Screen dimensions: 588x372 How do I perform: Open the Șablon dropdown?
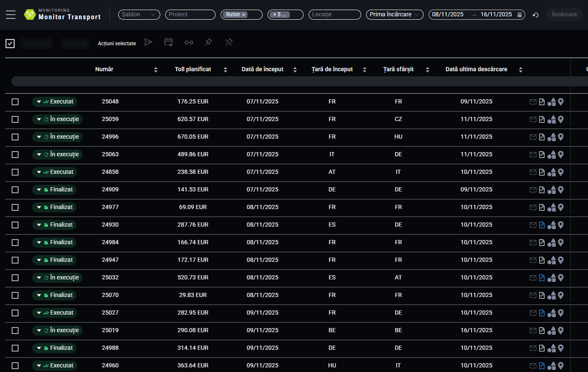[x=139, y=14]
